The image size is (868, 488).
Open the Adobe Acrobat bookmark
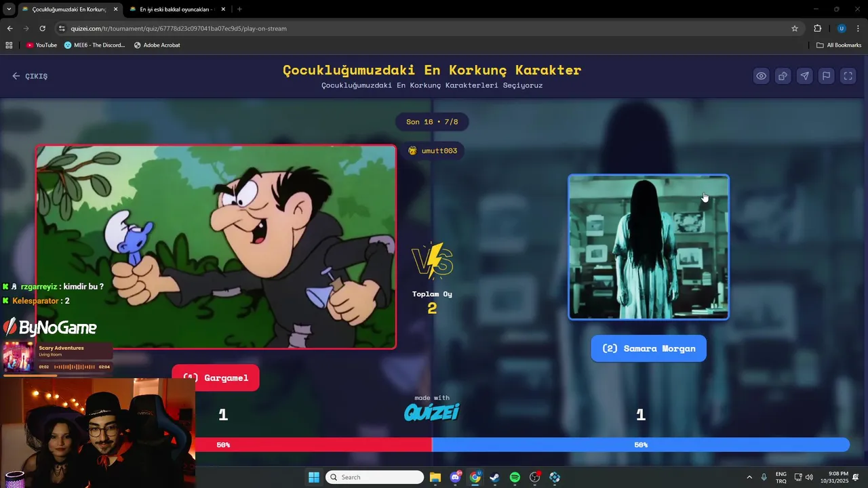coord(157,45)
